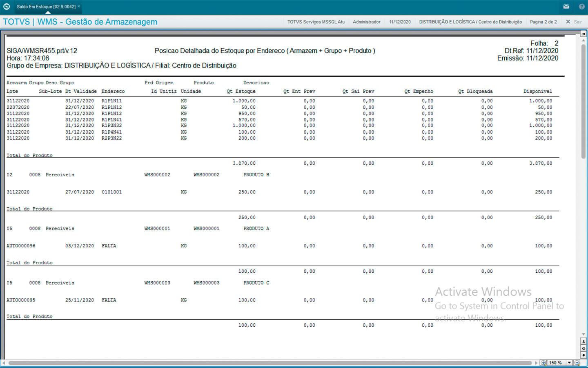The width and height of the screenshot is (588, 368).
Task: Click the double-left arrow collapse icon
Action: [x=584, y=34]
